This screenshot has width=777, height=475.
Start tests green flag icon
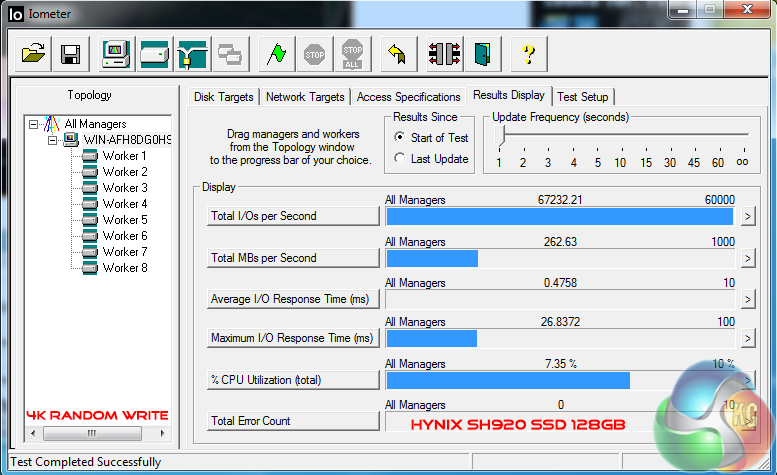[277, 53]
